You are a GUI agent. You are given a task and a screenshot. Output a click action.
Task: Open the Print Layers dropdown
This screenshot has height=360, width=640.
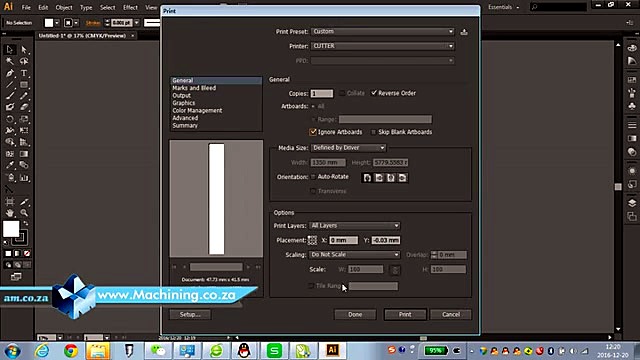(x=354, y=226)
